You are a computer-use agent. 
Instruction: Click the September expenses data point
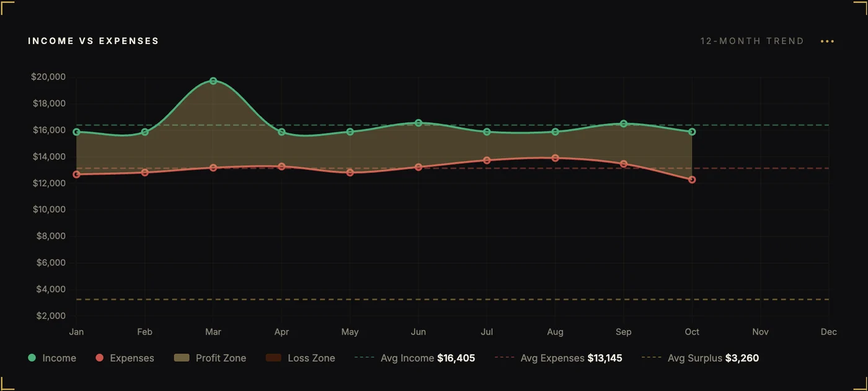click(624, 164)
